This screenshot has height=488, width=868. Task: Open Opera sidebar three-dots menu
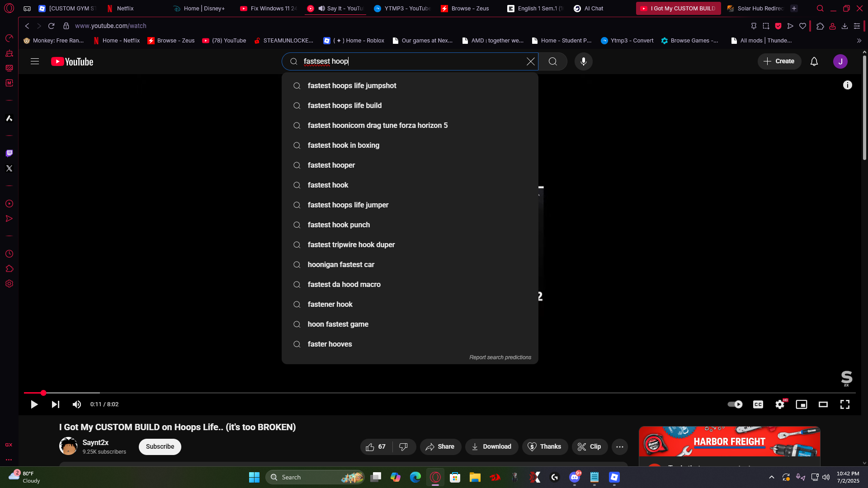point(9,460)
